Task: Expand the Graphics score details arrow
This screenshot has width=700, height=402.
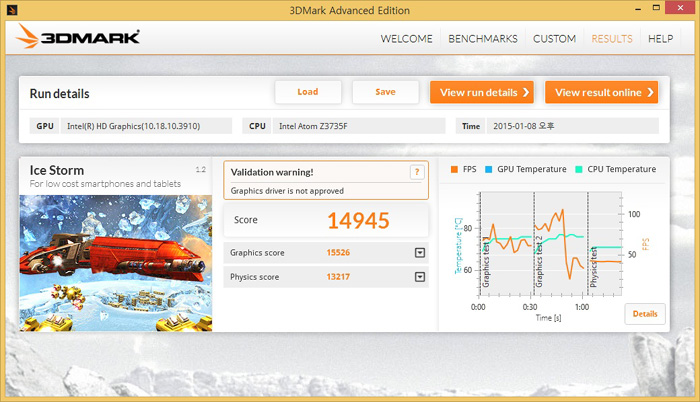Action: 420,253
